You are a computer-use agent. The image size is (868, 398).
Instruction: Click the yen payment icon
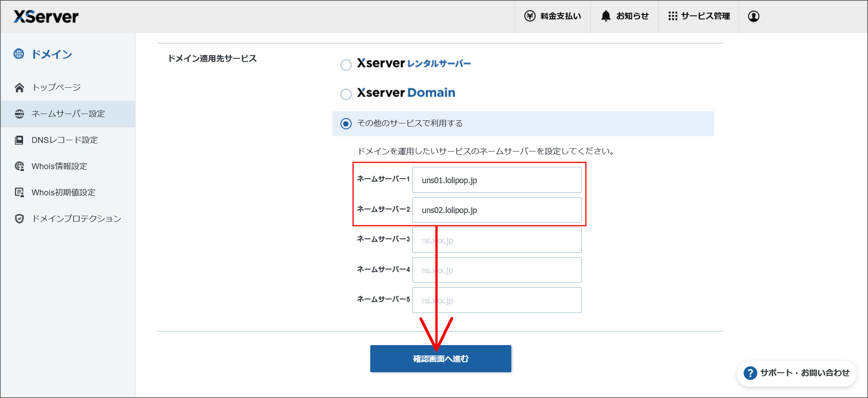[x=530, y=16]
